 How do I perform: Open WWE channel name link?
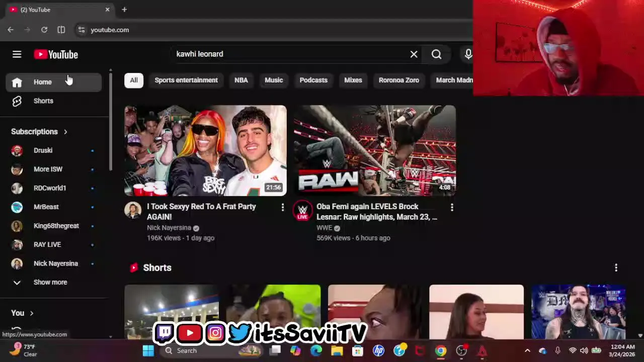coord(324,228)
